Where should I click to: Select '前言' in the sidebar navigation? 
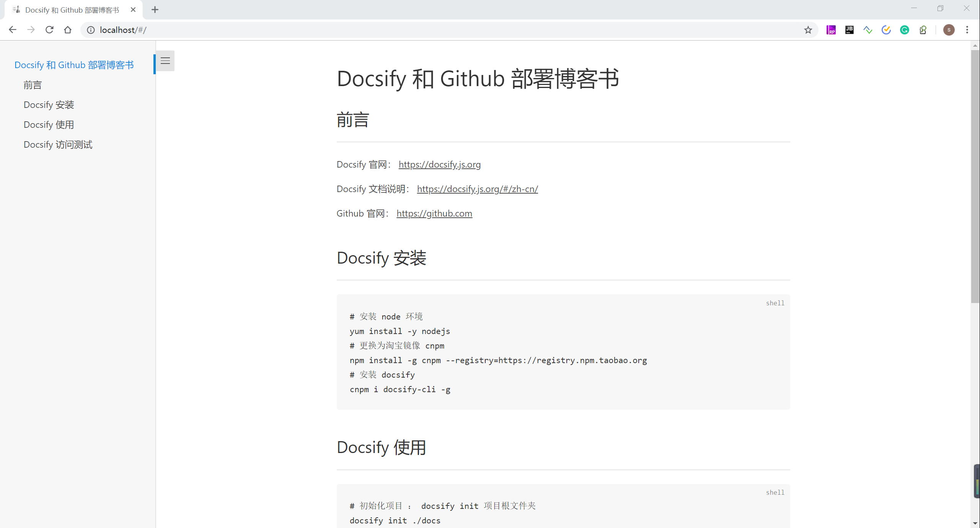pos(33,85)
